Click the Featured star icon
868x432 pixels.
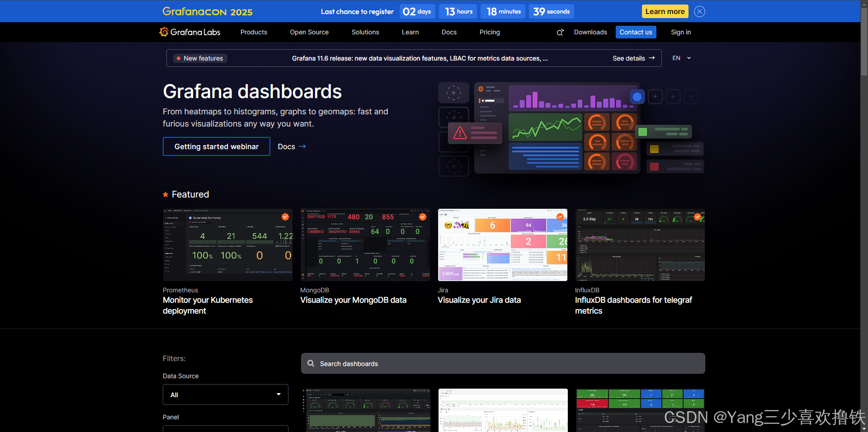pyautogui.click(x=165, y=194)
